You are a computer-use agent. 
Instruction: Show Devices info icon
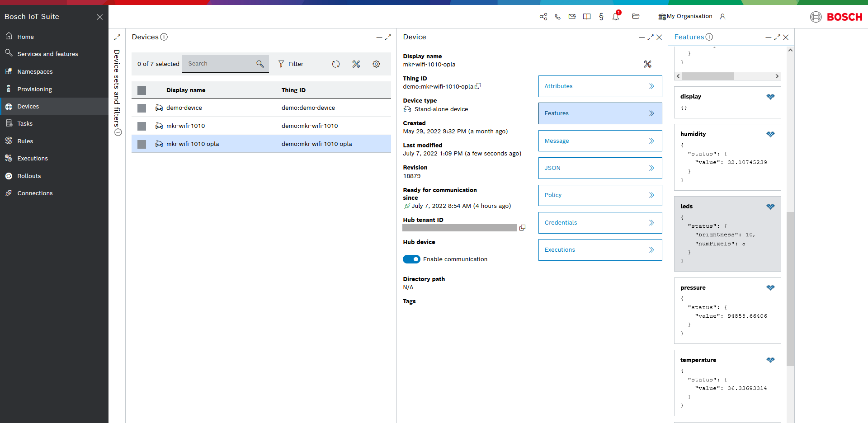pos(164,37)
